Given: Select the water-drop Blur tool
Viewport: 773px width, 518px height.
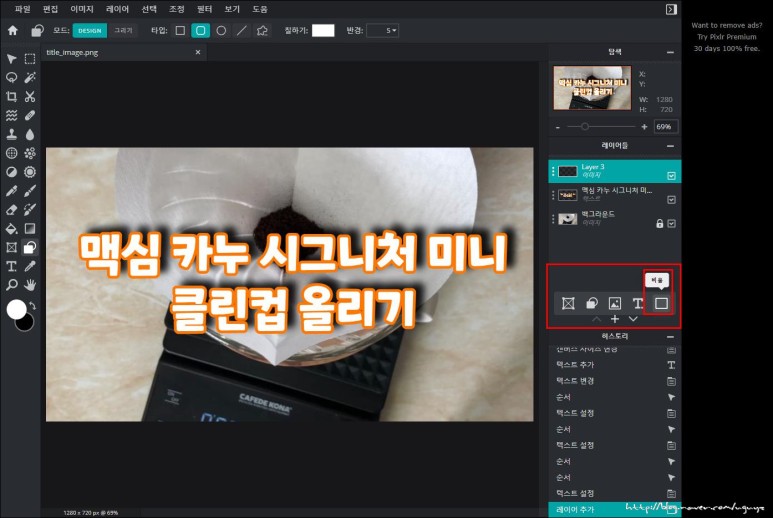Looking at the screenshot, I should 30,134.
